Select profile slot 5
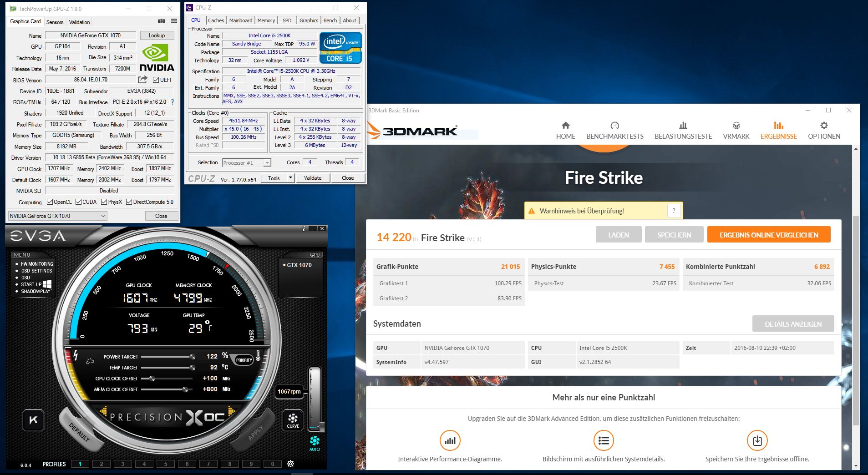This screenshot has height=475, width=868. click(x=166, y=464)
